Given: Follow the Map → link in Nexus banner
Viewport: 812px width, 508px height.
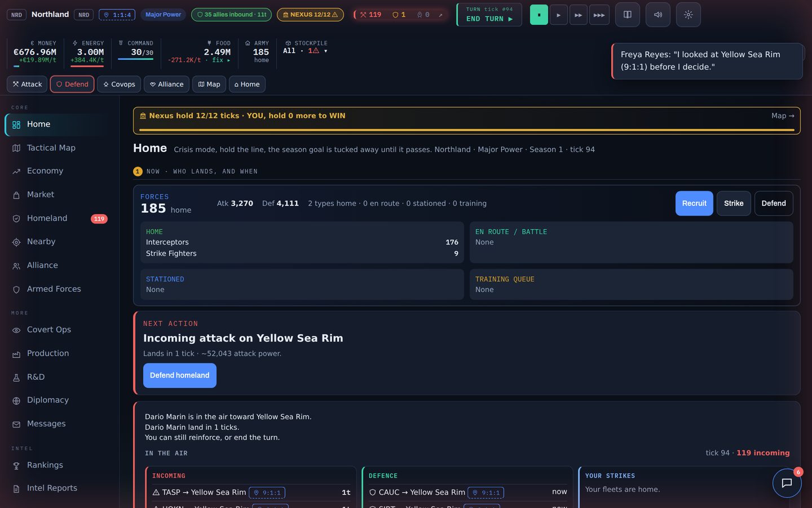Looking at the screenshot, I should [x=783, y=116].
